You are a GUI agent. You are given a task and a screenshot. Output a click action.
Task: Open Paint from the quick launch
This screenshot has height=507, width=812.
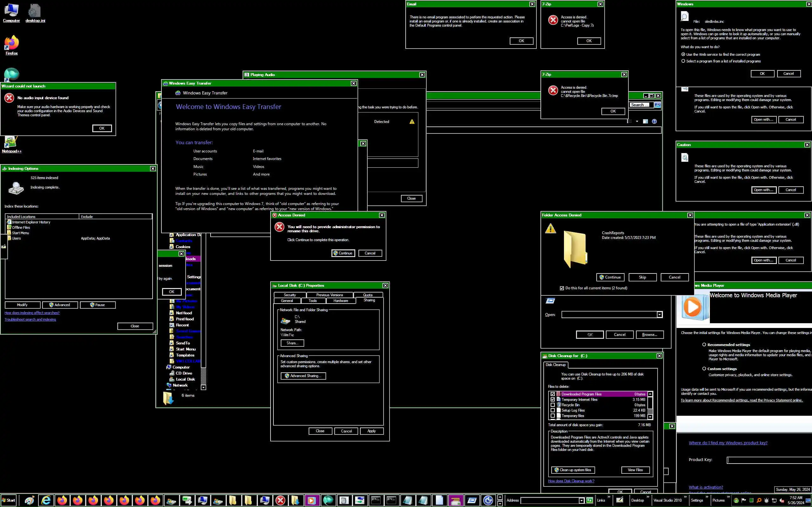(x=29, y=500)
